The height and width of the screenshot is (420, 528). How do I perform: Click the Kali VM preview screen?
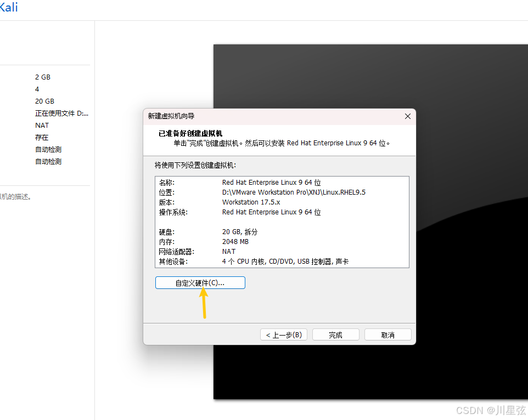point(370,222)
